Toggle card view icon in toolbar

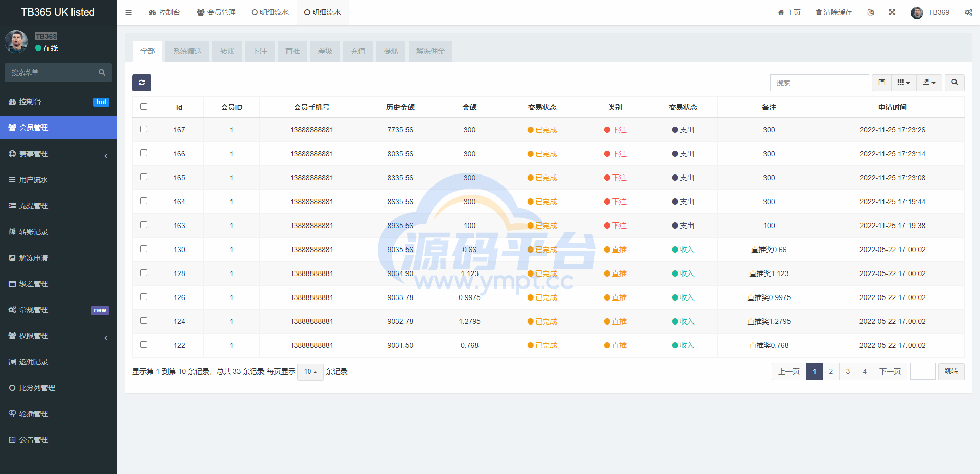[881, 83]
